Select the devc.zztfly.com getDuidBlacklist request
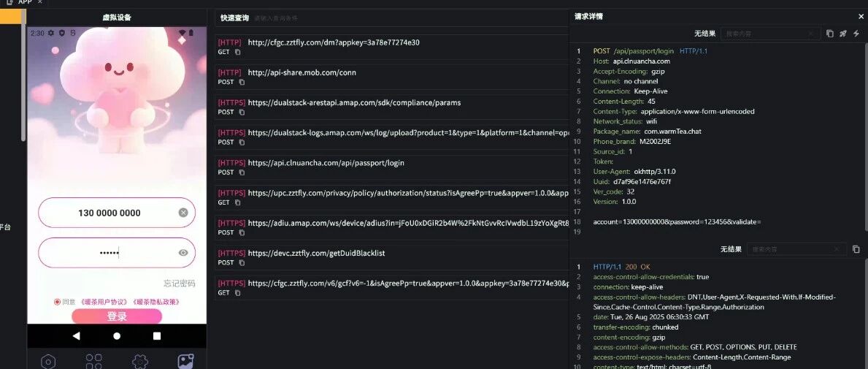This screenshot has width=868, height=369. click(392, 257)
